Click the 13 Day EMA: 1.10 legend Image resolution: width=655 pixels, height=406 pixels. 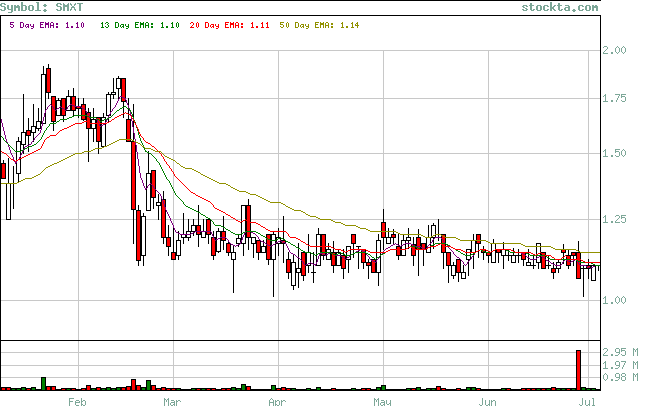pos(140,25)
